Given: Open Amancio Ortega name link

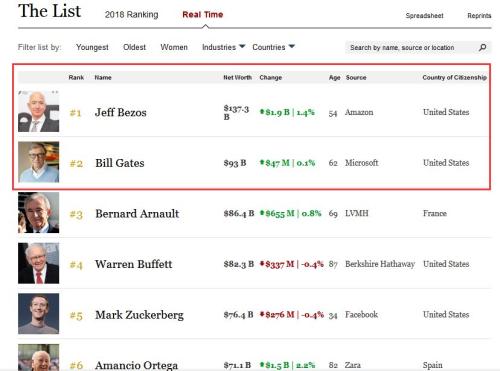Looking at the screenshot, I should tap(136, 365).
